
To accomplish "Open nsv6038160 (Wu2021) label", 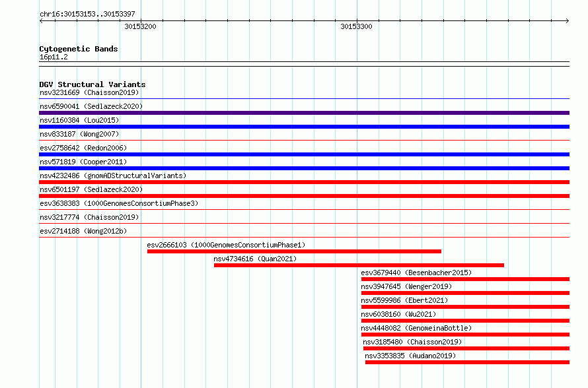I will click(398, 314).
